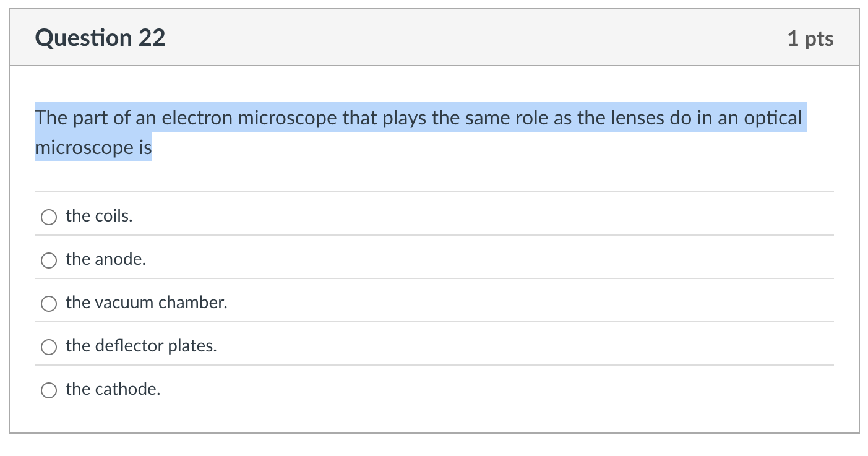
Task: Click the "1 pts" label
Action: click(x=811, y=38)
